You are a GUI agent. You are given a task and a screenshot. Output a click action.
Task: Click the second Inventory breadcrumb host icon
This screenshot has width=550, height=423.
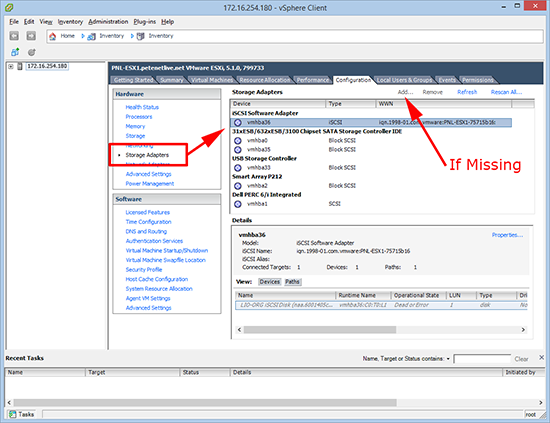pyautogui.click(x=141, y=36)
